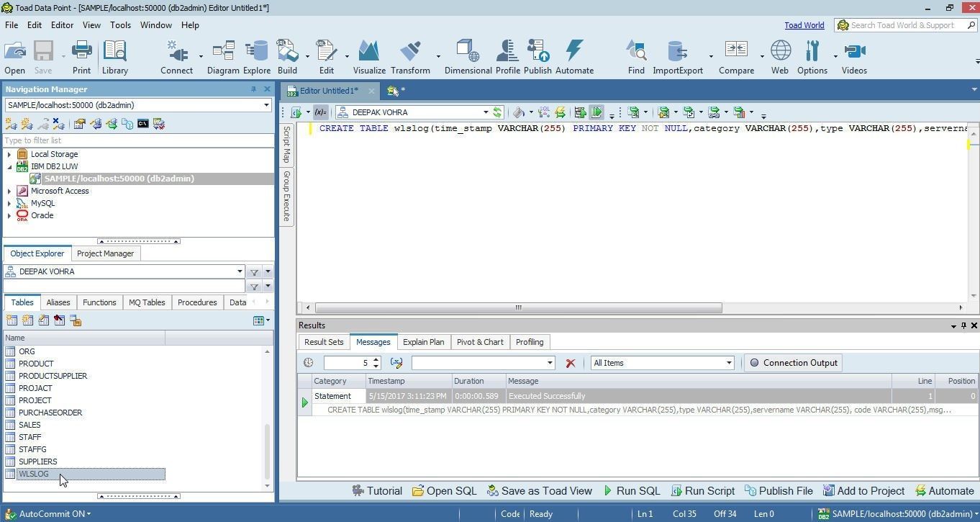Expand the Local Storage tree node
The height and width of the screenshot is (522, 980).
[x=9, y=154]
